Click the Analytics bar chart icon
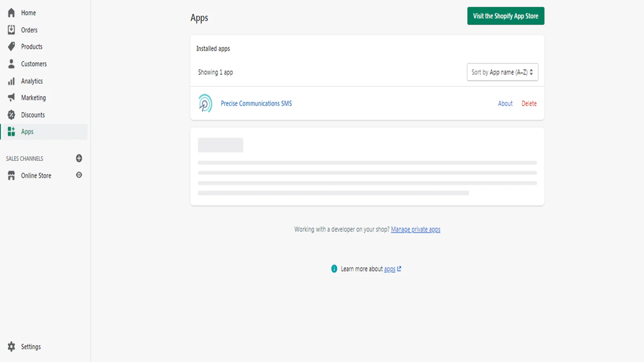Image resolution: width=644 pixels, height=362 pixels. coord(11,81)
